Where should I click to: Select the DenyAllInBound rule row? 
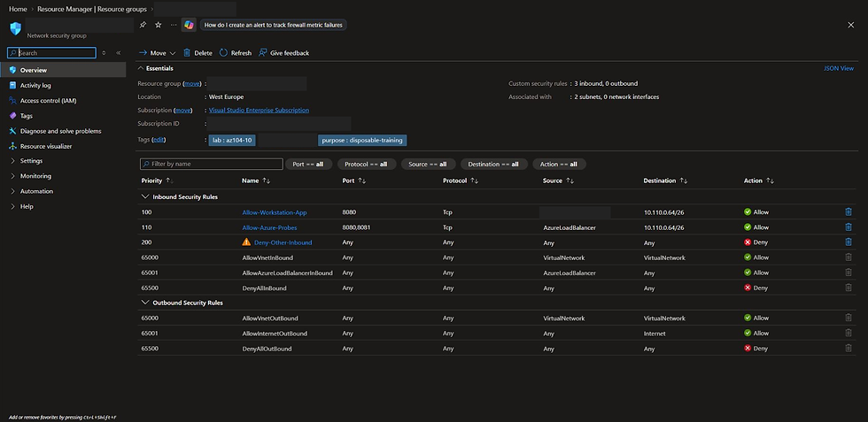[495, 288]
